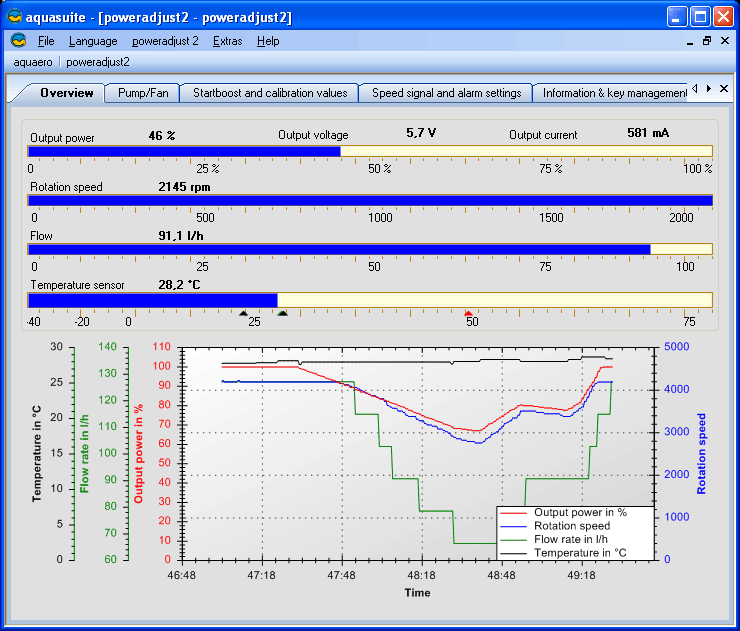Click the red temperature alarm marker
740x631 pixels.
click(468, 314)
